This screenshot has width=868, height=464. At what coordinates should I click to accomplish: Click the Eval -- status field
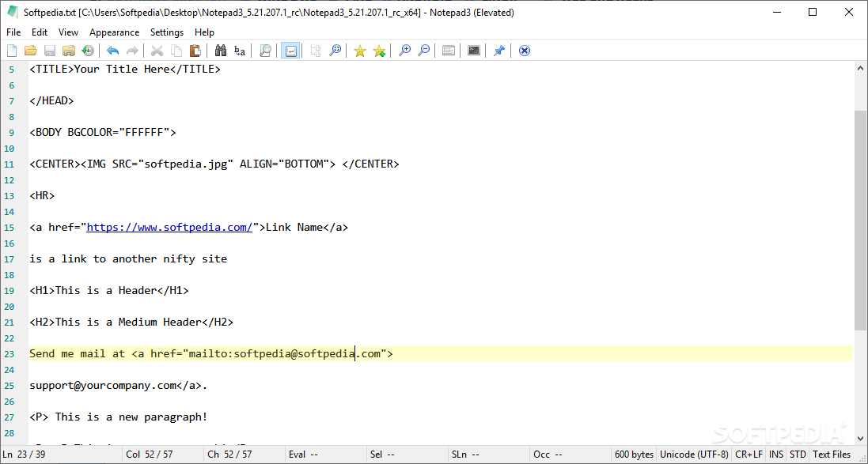pos(325,455)
